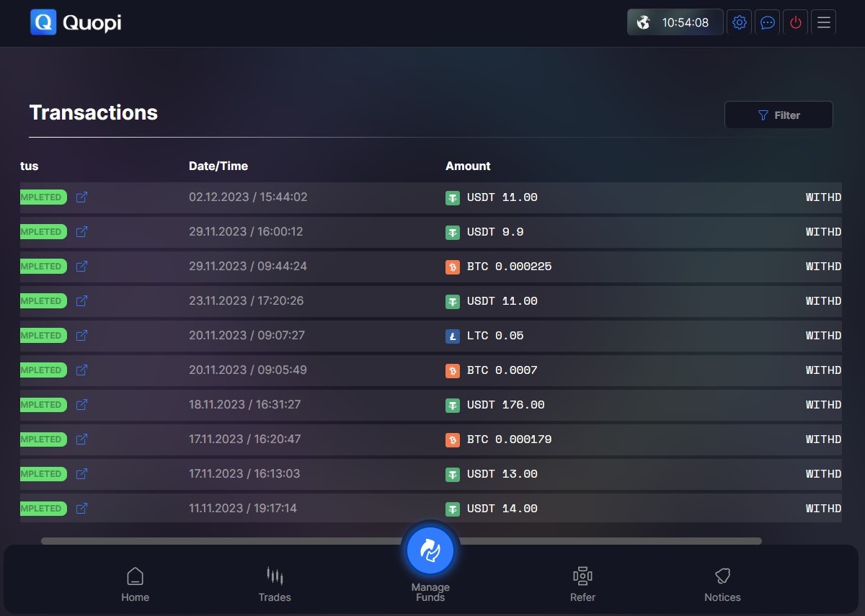Click USDT coin icon beside 14.00
Image resolution: width=865 pixels, height=616 pixels.
(453, 509)
